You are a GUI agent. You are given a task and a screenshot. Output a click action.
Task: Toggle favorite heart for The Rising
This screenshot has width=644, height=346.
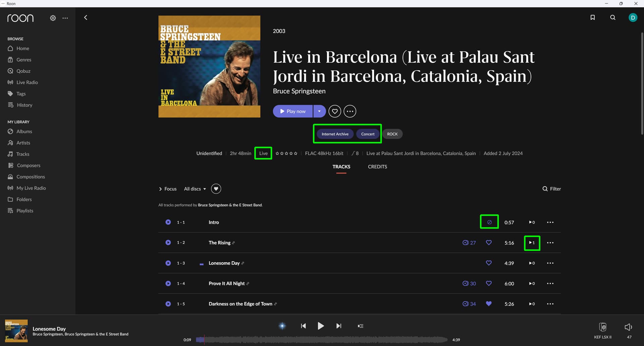point(489,243)
